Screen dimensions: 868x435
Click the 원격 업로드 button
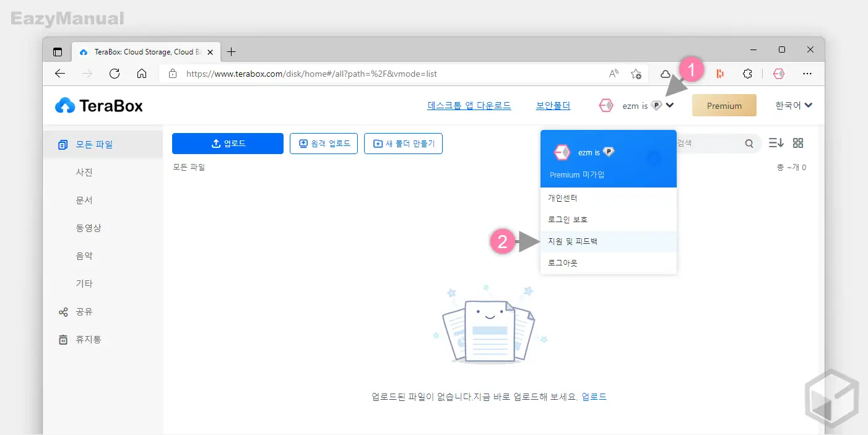pyautogui.click(x=323, y=143)
